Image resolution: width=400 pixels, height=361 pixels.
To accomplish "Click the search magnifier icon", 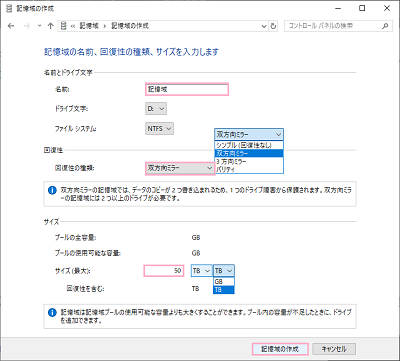I will pos(385,26).
